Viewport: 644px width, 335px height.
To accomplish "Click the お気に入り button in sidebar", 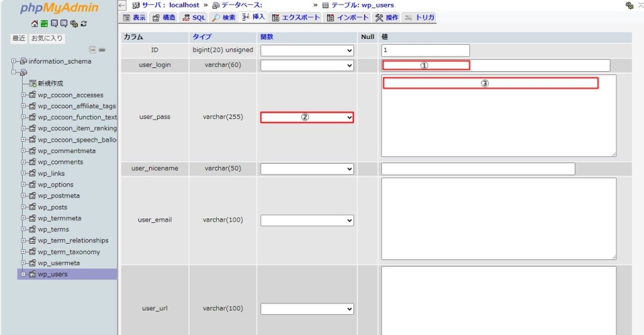I will point(48,38).
